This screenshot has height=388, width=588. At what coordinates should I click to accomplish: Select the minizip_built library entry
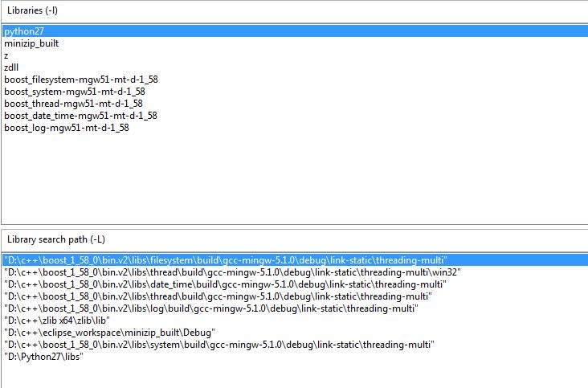click(31, 43)
